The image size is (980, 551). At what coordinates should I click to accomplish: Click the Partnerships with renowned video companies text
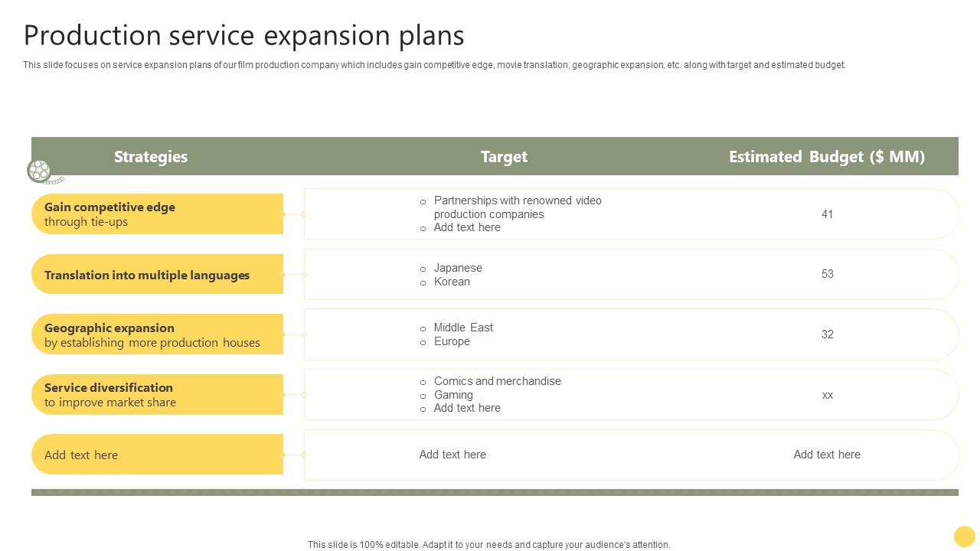pos(518,207)
